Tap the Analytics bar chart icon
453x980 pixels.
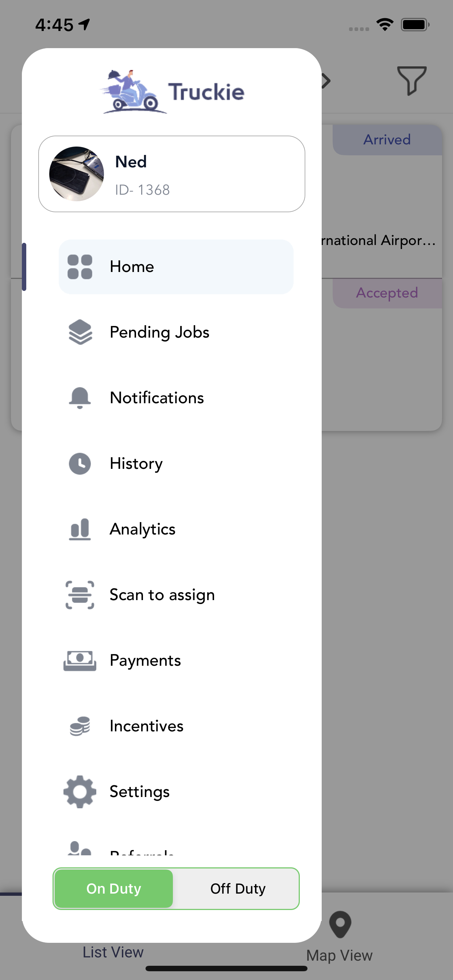click(80, 529)
